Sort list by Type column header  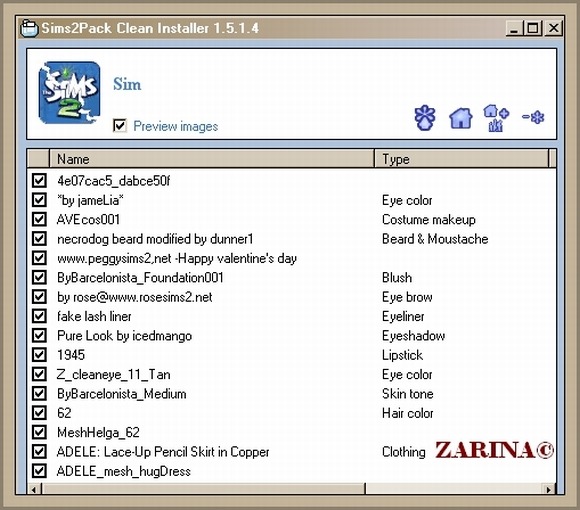click(x=462, y=159)
